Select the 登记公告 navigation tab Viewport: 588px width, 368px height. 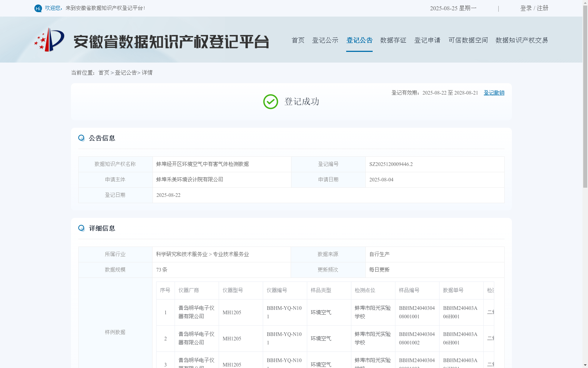point(359,40)
